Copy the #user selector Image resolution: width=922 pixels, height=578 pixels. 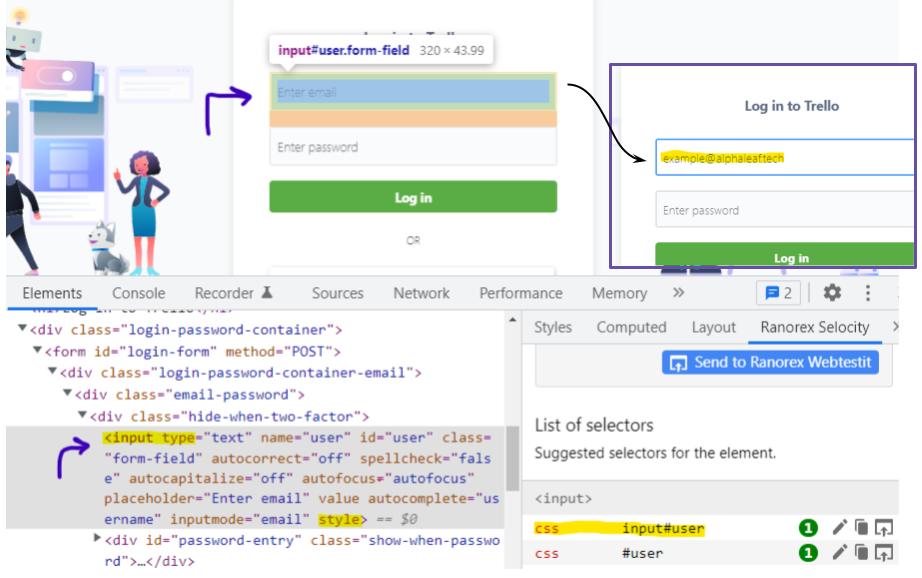coord(861,553)
